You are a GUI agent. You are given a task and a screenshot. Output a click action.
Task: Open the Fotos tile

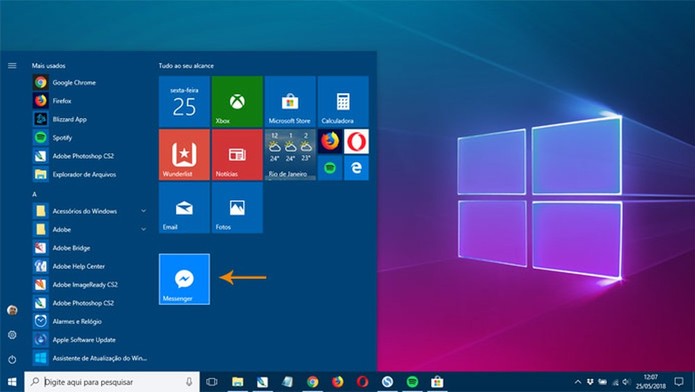pos(237,208)
